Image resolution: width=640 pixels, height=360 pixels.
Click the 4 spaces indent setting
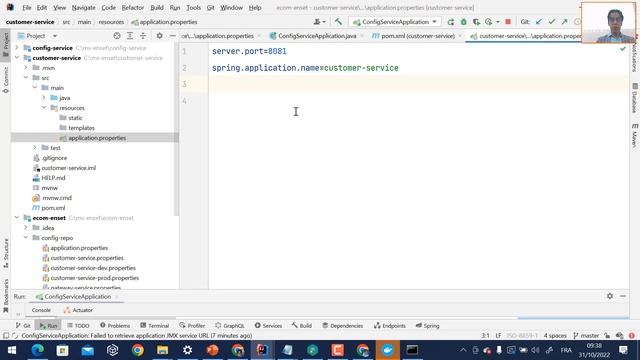pyautogui.click(x=555, y=336)
